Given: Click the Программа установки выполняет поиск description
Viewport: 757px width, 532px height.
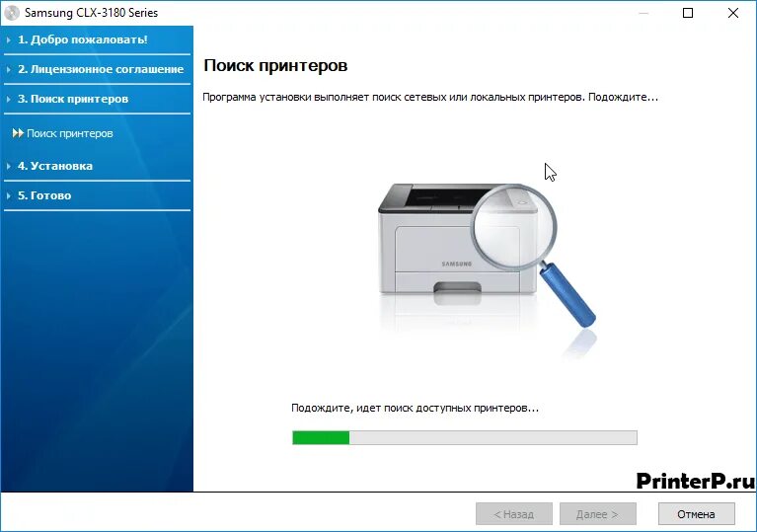Looking at the screenshot, I should click(429, 97).
